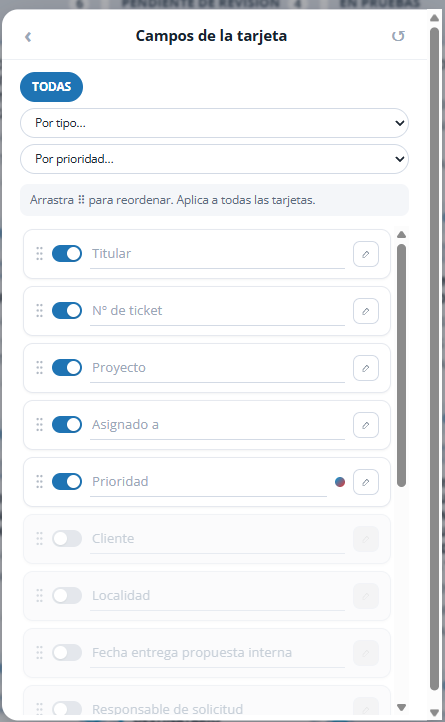445x722 pixels.
Task: Open the Por tipo dropdown
Action: click(214, 123)
